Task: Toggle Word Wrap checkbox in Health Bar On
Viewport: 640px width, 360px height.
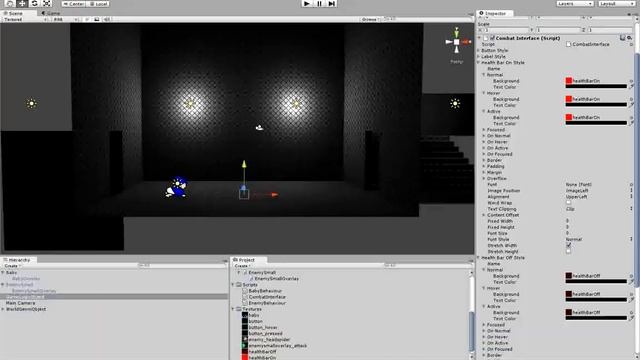Action: [568, 202]
